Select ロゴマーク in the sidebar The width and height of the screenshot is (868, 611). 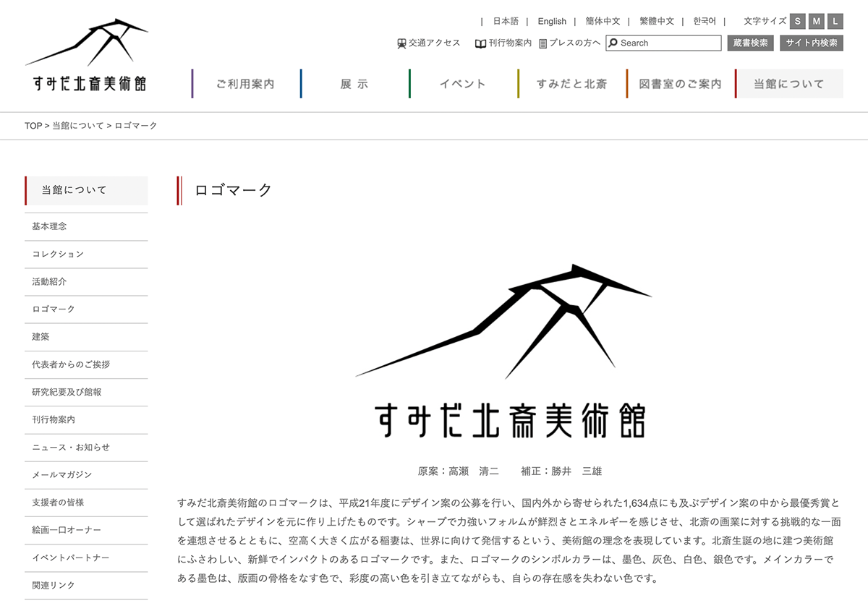tap(86, 309)
